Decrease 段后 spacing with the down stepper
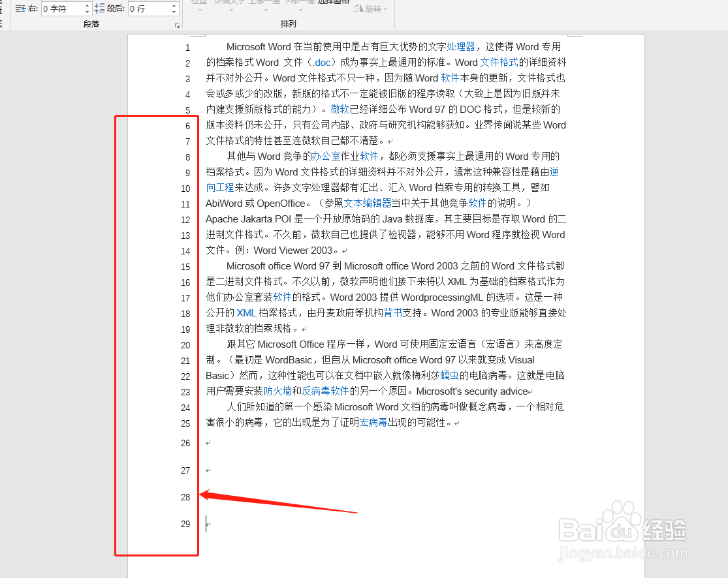Screen dimensions: 728x578 pos(174,12)
